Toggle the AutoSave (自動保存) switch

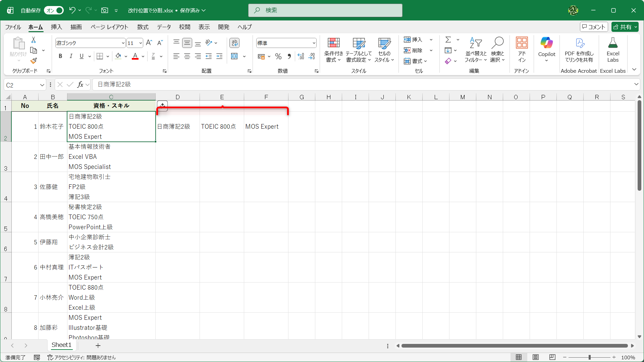54,10
